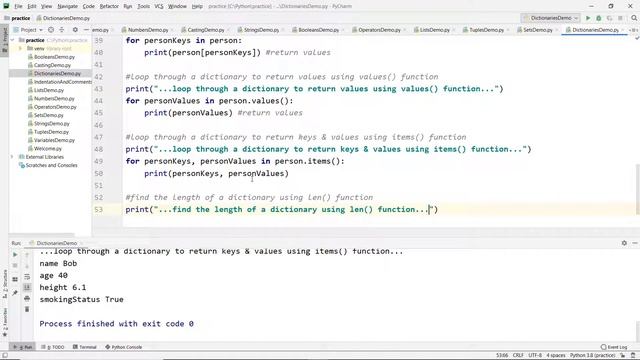This screenshot has width=640, height=360.
Task: Toggle the Project side tool window
Action: (x=4, y=39)
